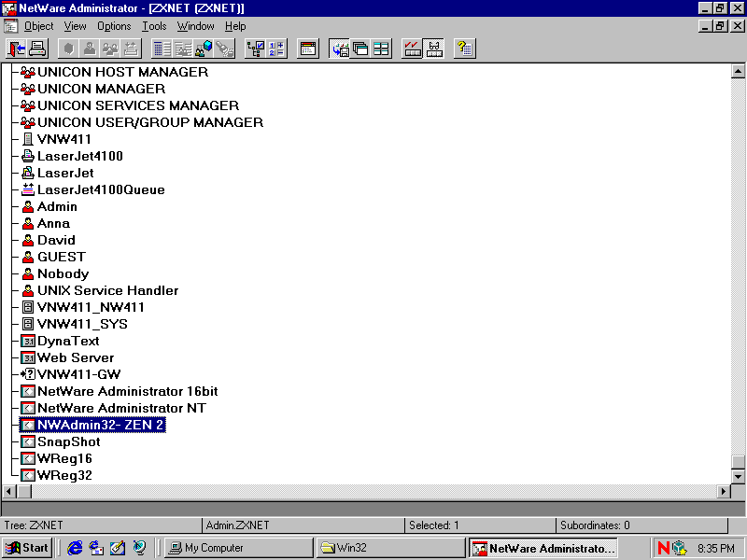The image size is (747, 560).
Task: Select the Anna user object
Action: click(54, 223)
